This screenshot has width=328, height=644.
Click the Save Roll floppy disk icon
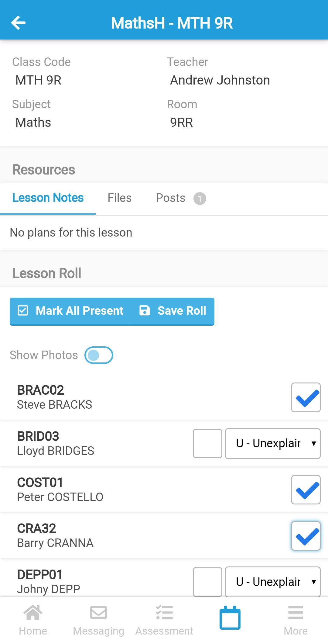(x=145, y=311)
